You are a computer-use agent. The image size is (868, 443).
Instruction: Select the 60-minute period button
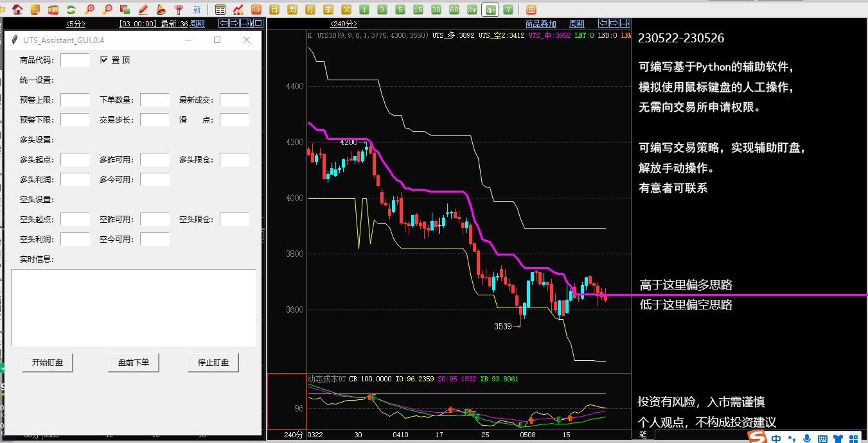pyautogui.click(x=454, y=9)
